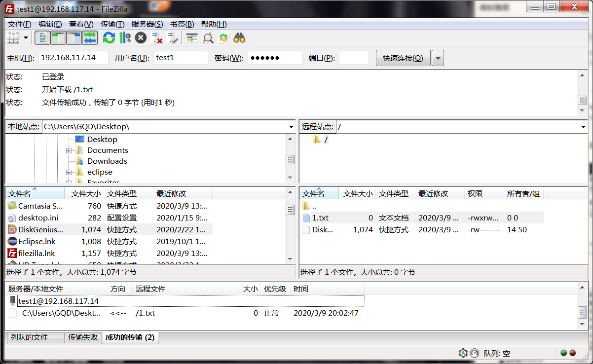This screenshot has height=364, width=593.
Task: Click the 主机 host input field
Action: click(x=74, y=58)
